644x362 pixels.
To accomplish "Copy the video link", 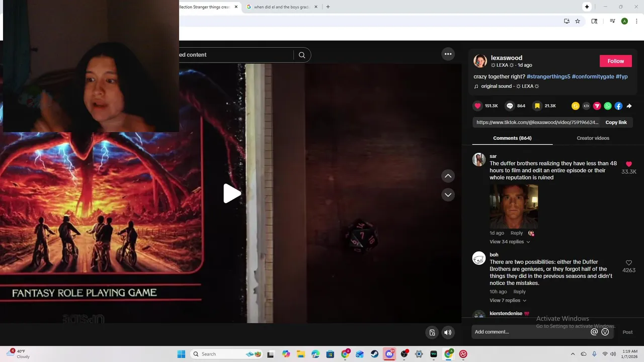I will (x=616, y=122).
